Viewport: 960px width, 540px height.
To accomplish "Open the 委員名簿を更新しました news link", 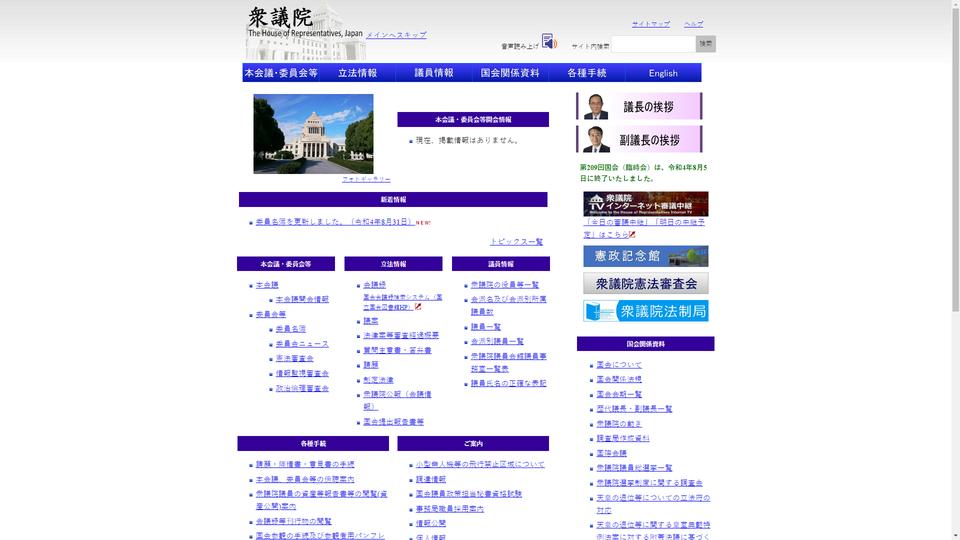I will (335, 222).
